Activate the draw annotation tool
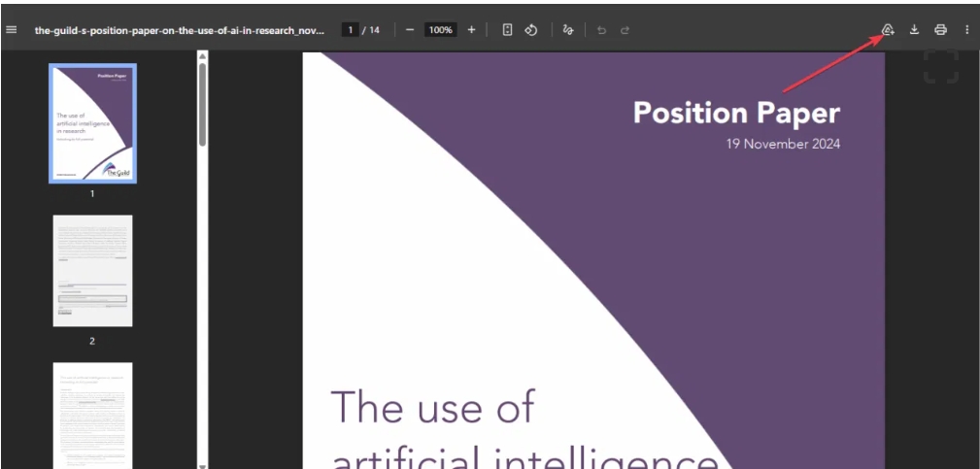The height and width of the screenshot is (469, 980). pos(568,30)
